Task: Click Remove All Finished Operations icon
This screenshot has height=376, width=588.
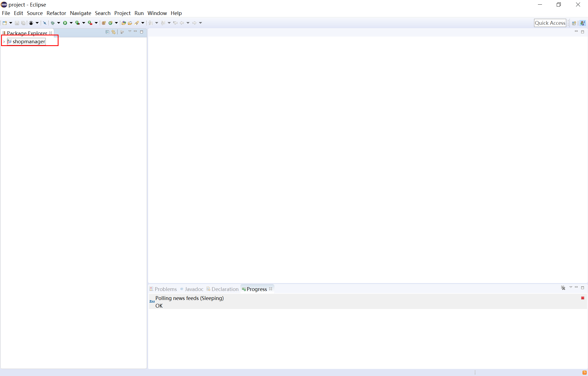Action: 563,288
